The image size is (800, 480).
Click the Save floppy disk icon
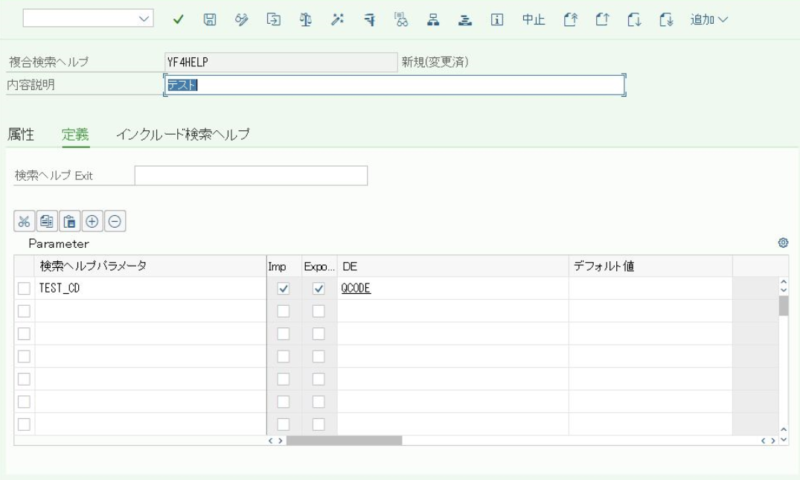(x=209, y=19)
